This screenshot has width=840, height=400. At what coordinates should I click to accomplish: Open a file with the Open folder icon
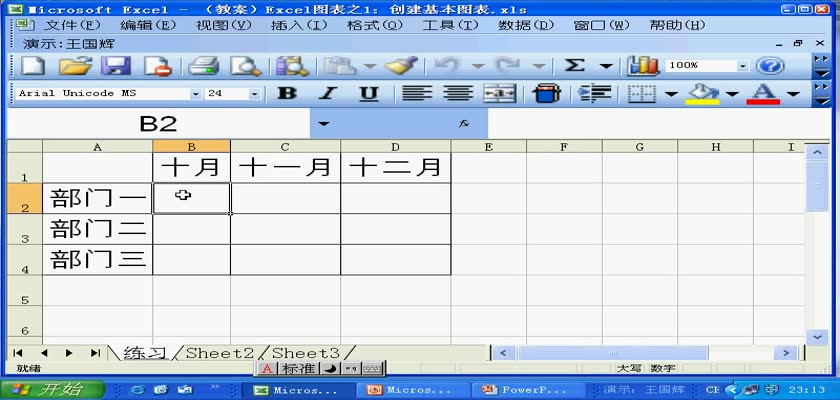(x=75, y=66)
